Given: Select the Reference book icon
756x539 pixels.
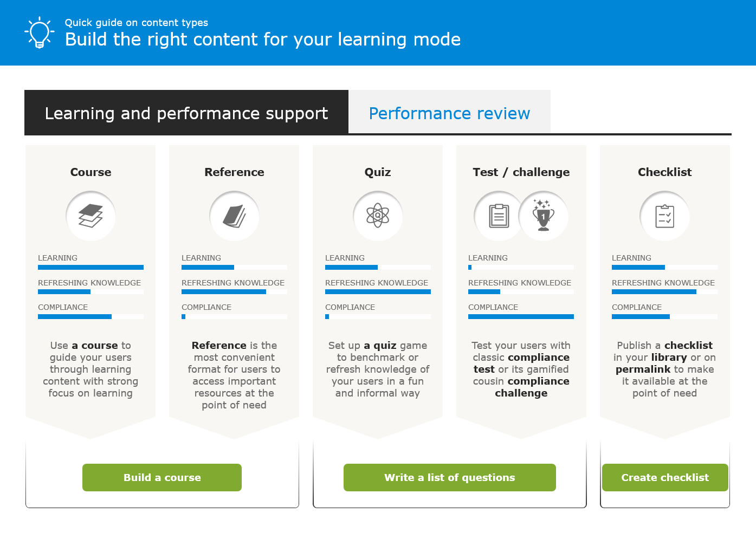Looking at the screenshot, I should point(234,216).
